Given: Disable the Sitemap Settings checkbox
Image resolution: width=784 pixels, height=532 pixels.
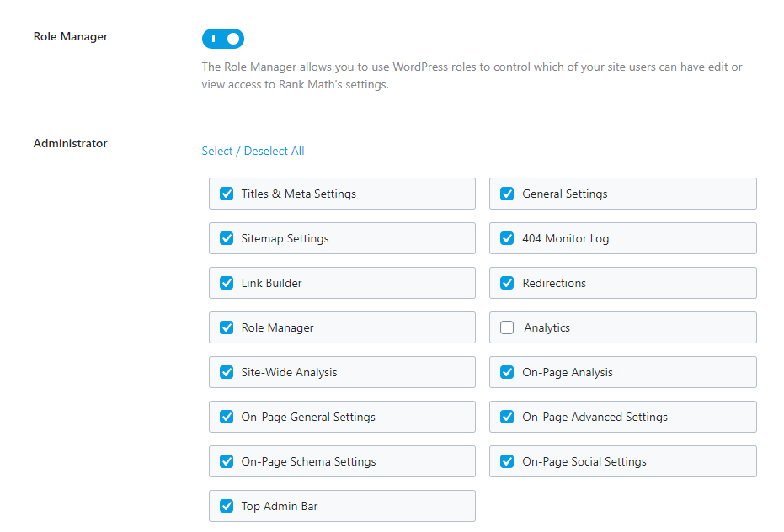Looking at the screenshot, I should (227, 238).
